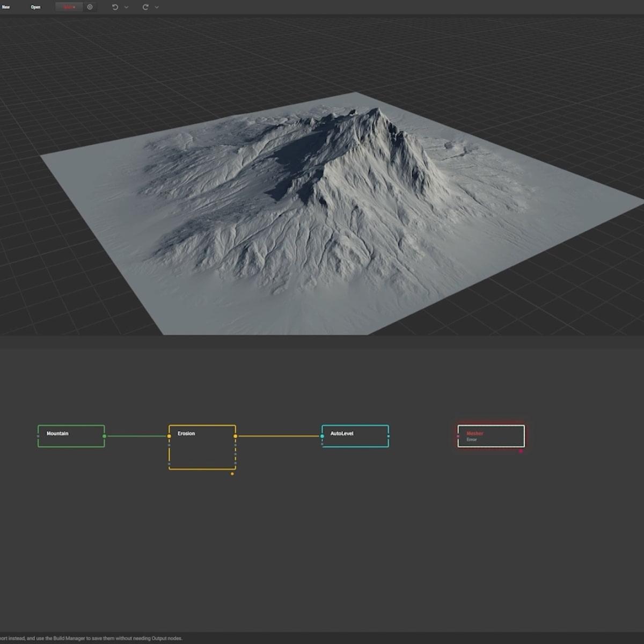
Task: Click the New button in the toolbar
Action: [6, 7]
